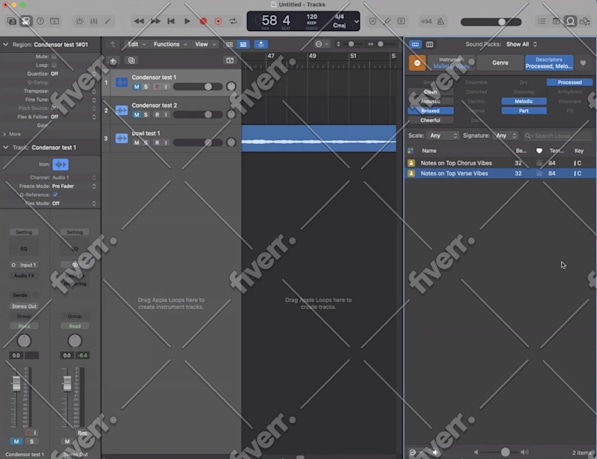Viewport: 597px width, 459px height.
Task: Select Notes on Top Chorus Vibes loop
Action: tap(500, 163)
